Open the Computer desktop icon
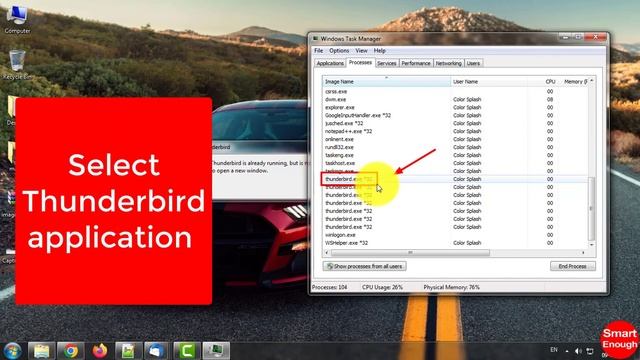This screenshot has height=360, width=640. [x=18, y=19]
